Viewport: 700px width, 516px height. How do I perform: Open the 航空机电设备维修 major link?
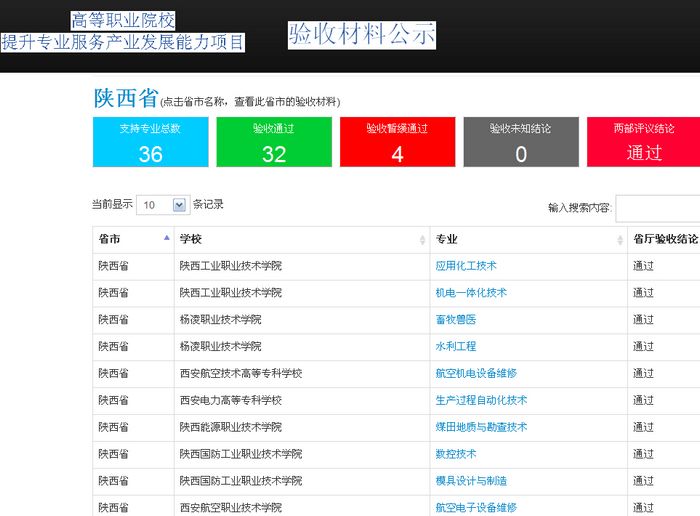[476, 374]
